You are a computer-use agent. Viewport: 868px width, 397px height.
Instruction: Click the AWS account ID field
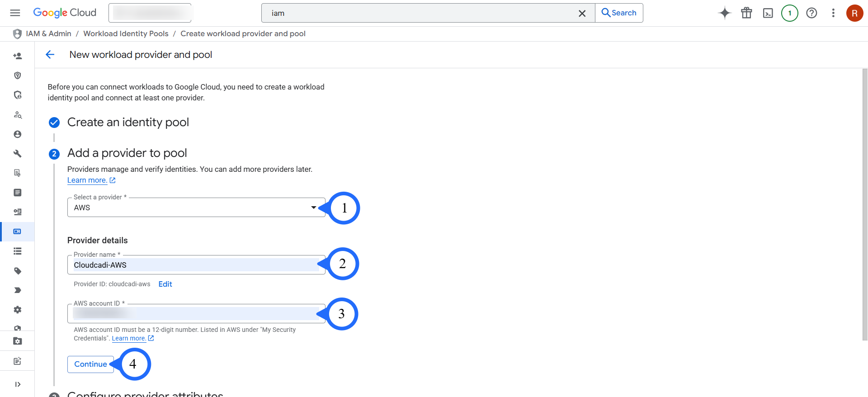[196, 314]
